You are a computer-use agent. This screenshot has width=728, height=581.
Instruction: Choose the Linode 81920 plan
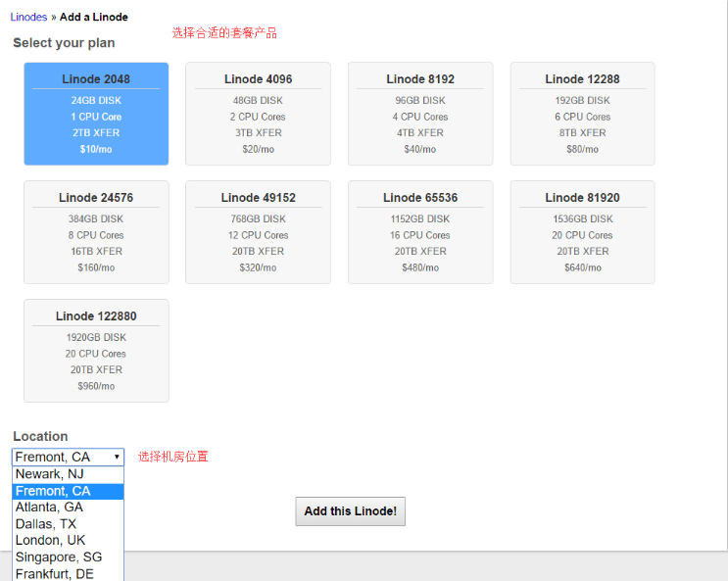pyautogui.click(x=582, y=231)
